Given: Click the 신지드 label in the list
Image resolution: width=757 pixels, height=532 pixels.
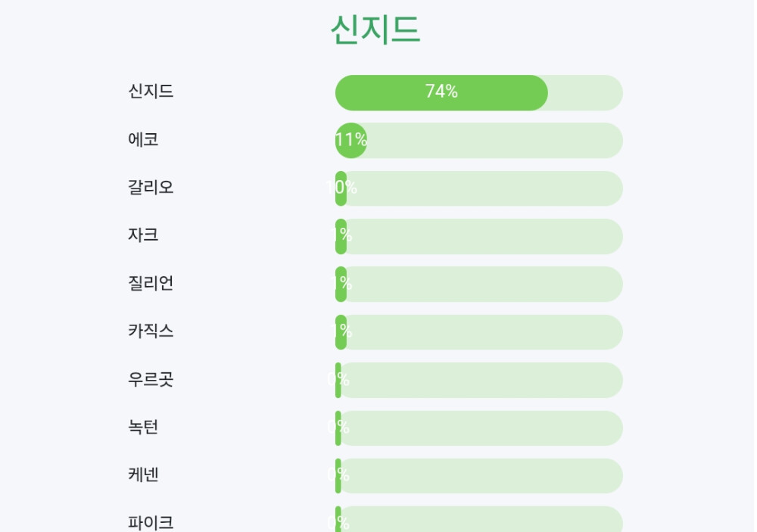Looking at the screenshot, I should 151,92.
